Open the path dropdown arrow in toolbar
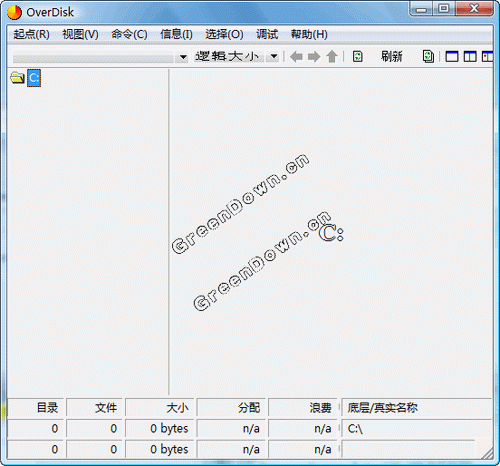The height and width of the screenshot is (466, 500). tap(183, 57)
